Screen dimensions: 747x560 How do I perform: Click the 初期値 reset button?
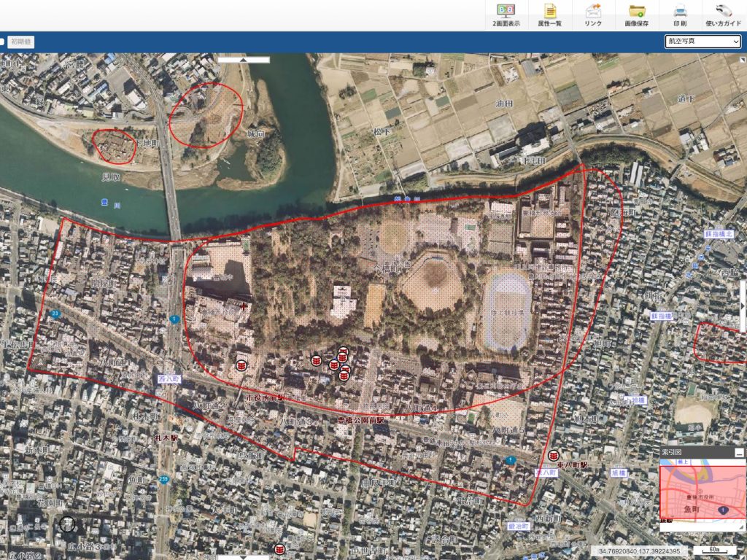coord(21,42)
